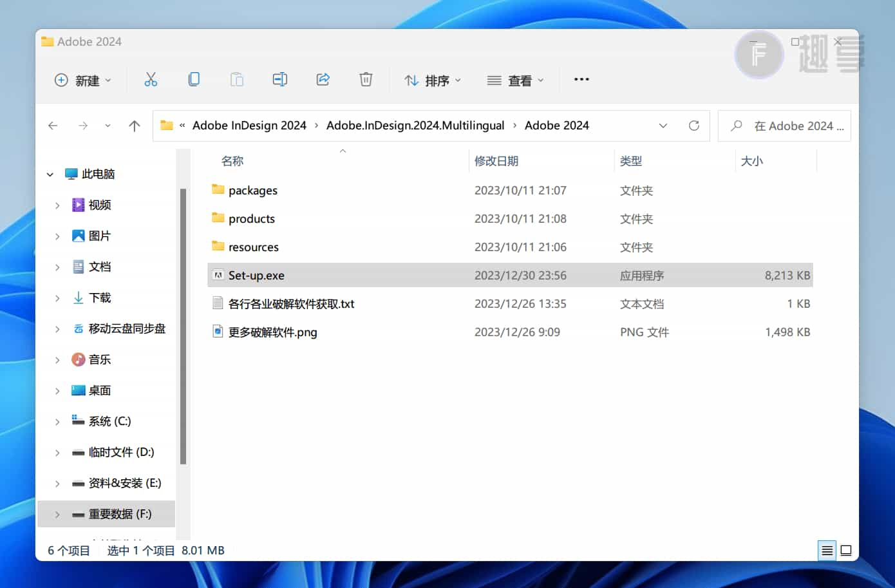Sort by 类型 column header
895x588 pixels.
[631, 161]
